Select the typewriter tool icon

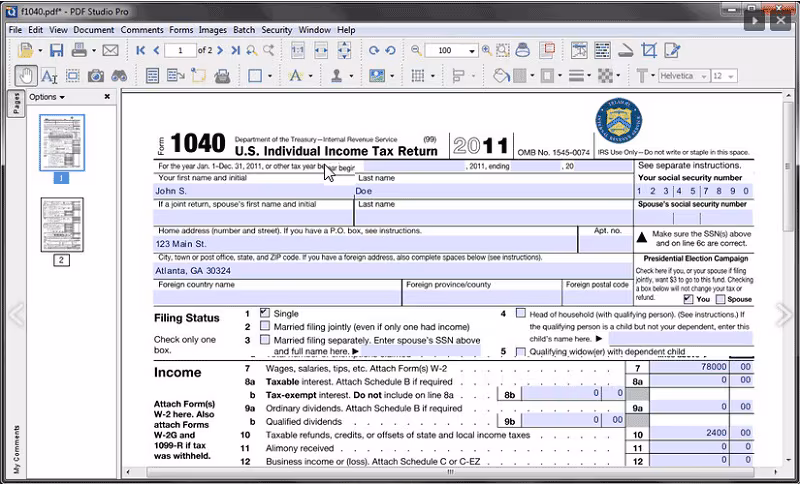pos(222,77)
